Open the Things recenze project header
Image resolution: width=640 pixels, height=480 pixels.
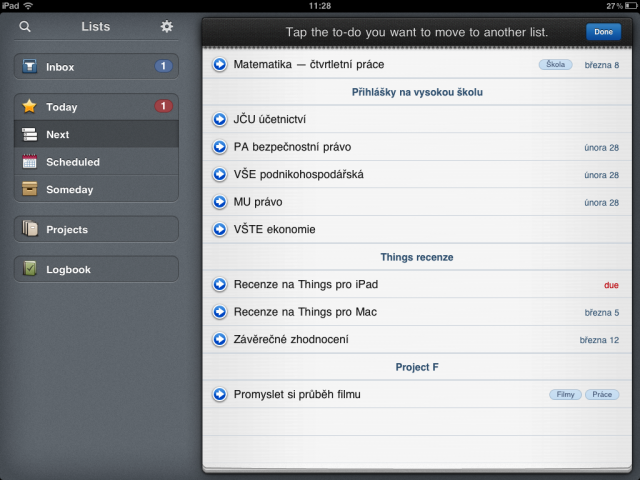[417, 257]
